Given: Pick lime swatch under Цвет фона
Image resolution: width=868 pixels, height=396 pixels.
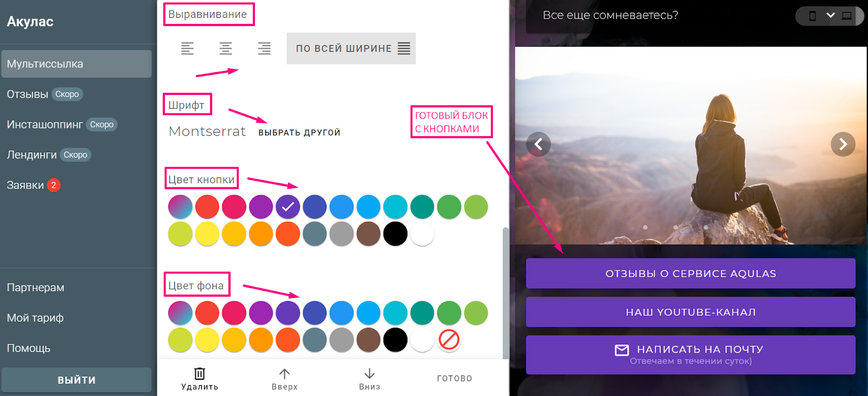Looking at the screenshot, I should pyautogui.click(x=180, y=340).
